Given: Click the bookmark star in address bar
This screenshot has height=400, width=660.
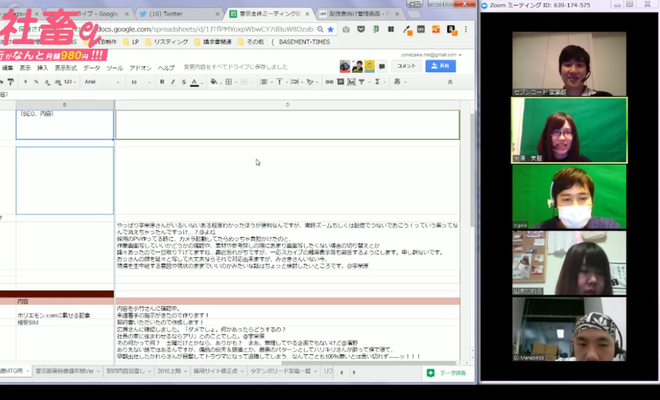Looking at the screenshot, I should (331, 29).
